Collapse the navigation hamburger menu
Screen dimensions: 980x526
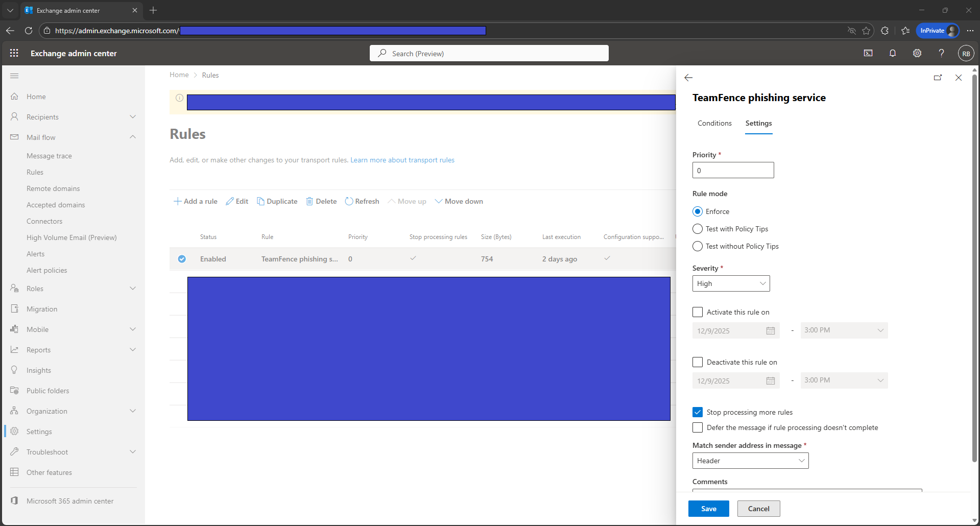pos(14,76)
